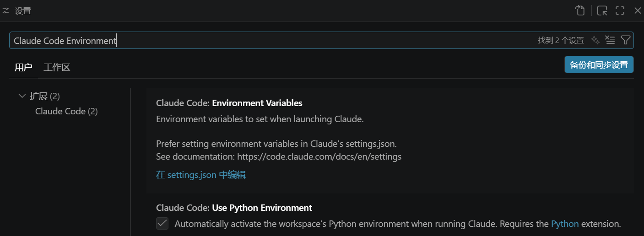Open the 在 settings.json 中编辑 link

[x=201, y=175]
